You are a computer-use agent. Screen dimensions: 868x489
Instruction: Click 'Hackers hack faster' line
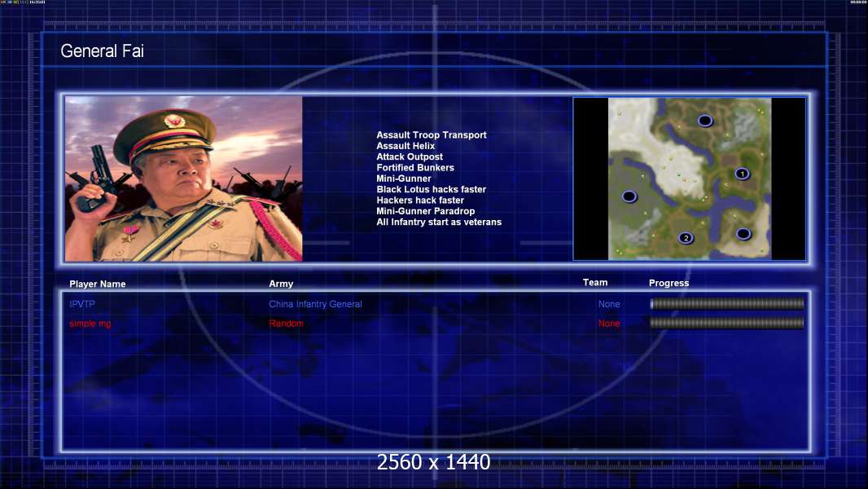click(x=420, y=200)
